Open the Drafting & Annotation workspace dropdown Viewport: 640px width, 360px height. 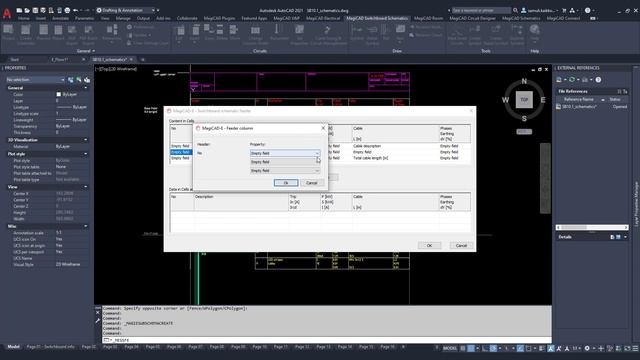point(126,10)
